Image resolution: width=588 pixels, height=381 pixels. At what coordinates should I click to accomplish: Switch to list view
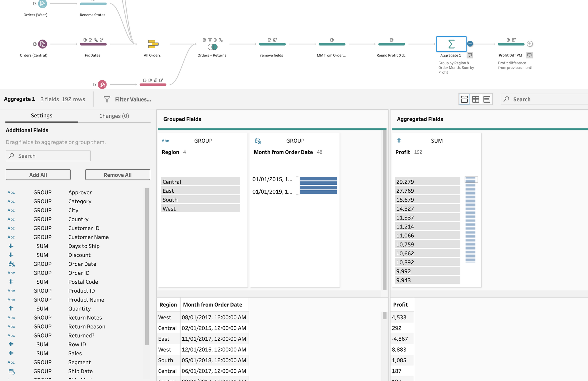[x=487, y=99]
